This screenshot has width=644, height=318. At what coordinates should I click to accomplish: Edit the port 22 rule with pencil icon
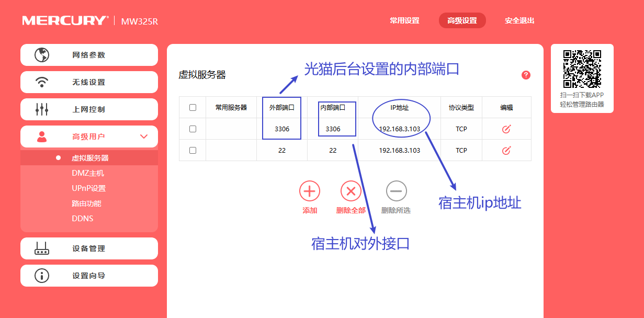506,151
